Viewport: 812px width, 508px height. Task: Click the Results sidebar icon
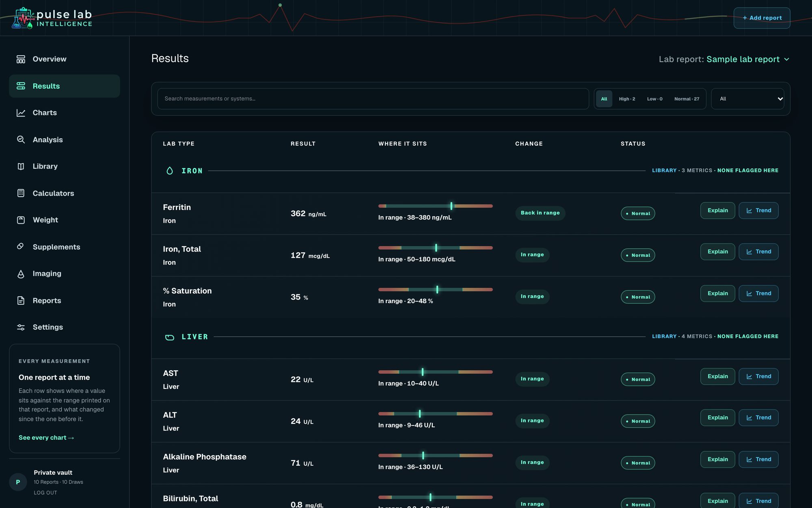[x=21, y=86]
